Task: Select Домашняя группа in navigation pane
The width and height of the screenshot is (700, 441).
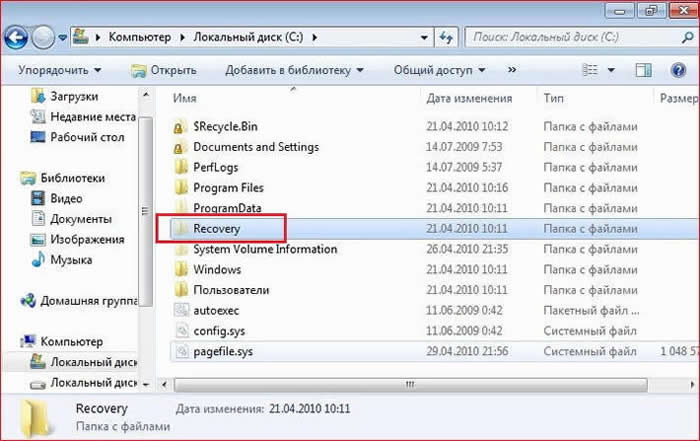Action: click(x=79, y=301)
